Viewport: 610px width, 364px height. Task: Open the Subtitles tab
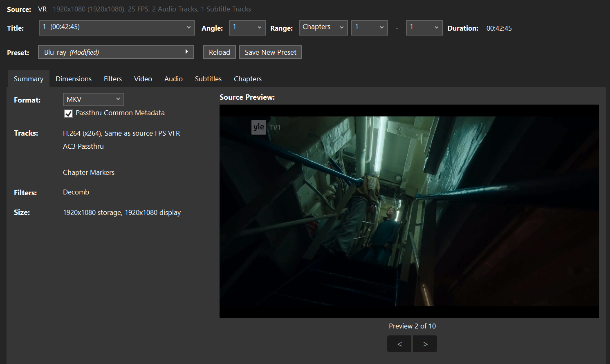[208, 79]
